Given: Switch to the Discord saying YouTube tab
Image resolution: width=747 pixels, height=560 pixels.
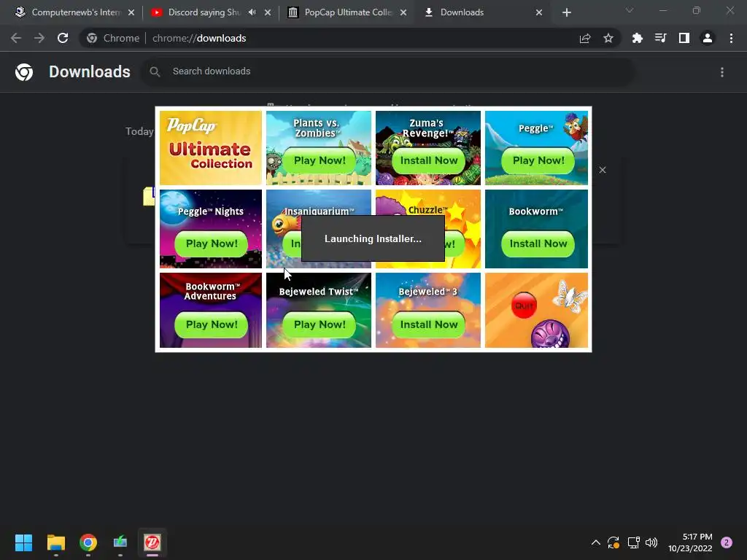Looking at the screenshot, I should point(204,12).
